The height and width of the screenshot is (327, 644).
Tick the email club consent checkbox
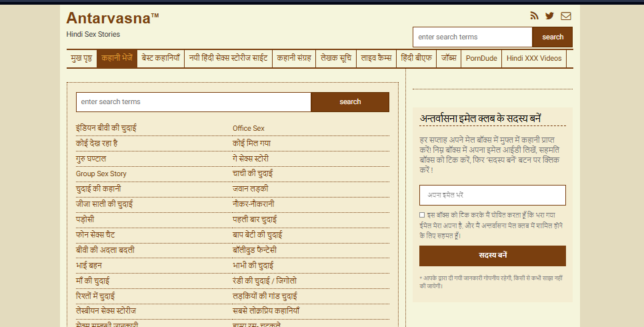(422, 215)
